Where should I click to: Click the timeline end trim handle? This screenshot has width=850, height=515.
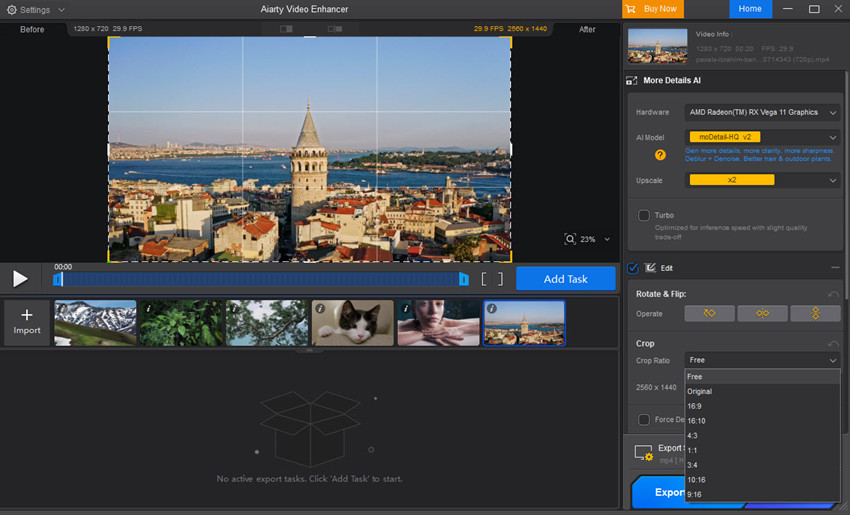(464, 279)
